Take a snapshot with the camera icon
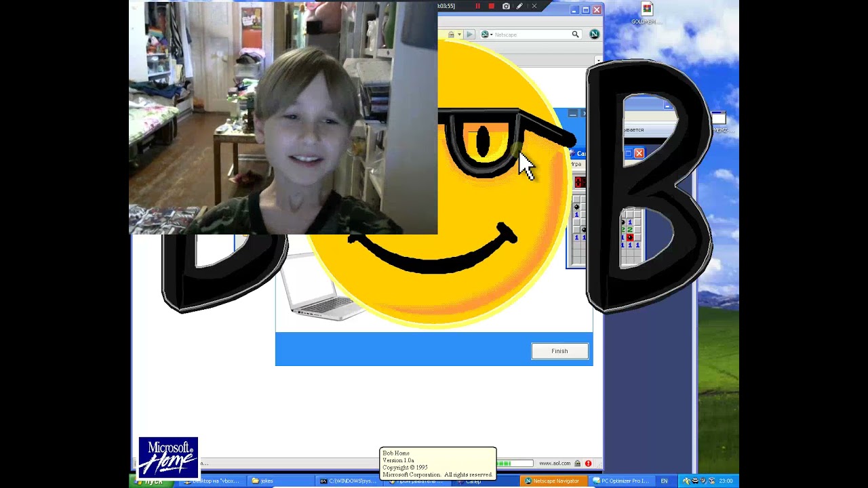Viewport: 868px width, 488px height. pos(506,7)
